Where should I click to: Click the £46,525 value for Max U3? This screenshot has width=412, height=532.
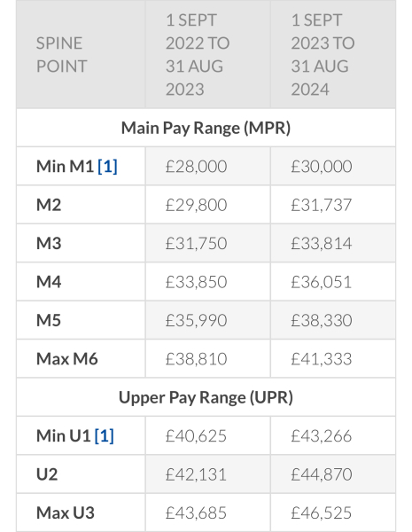tap(321, 512)
